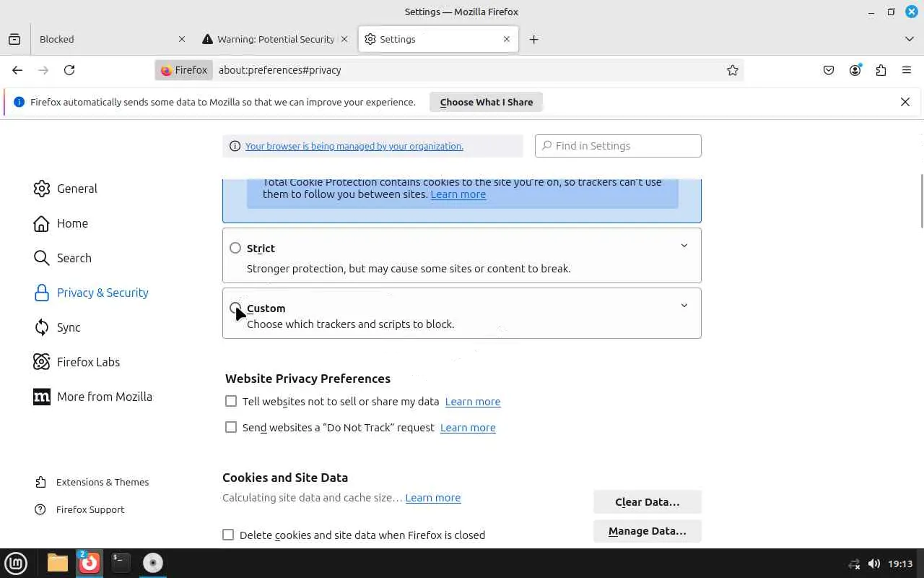The width and height of the screenshot is (924, 578).
Task: Open the Extensions puzzle icon
Action: 881,70
